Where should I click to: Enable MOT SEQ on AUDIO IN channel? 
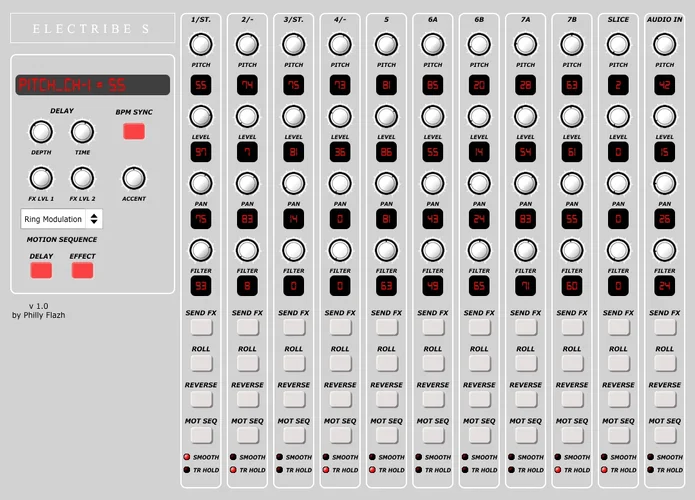pyautogui.click(x=665, y=436)
